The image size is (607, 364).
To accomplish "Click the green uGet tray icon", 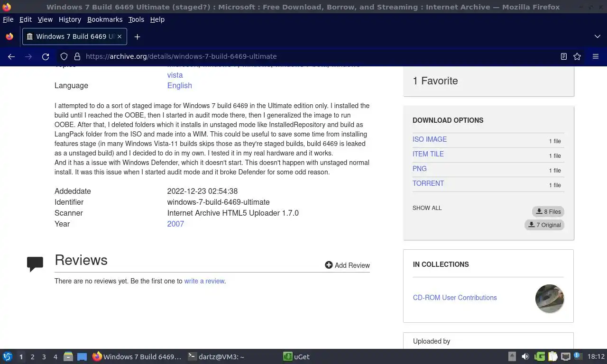I will point(539,357).
